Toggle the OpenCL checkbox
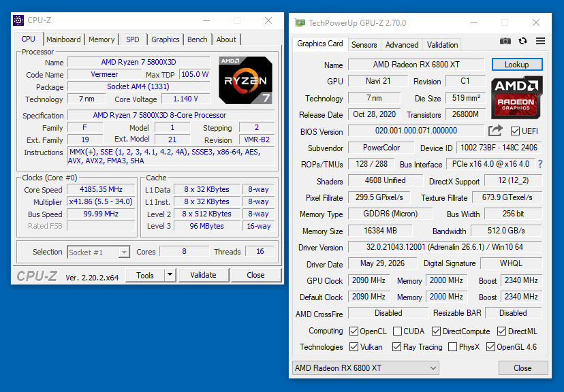The width and height of the screenshot is (564, 392). [354, 331]
